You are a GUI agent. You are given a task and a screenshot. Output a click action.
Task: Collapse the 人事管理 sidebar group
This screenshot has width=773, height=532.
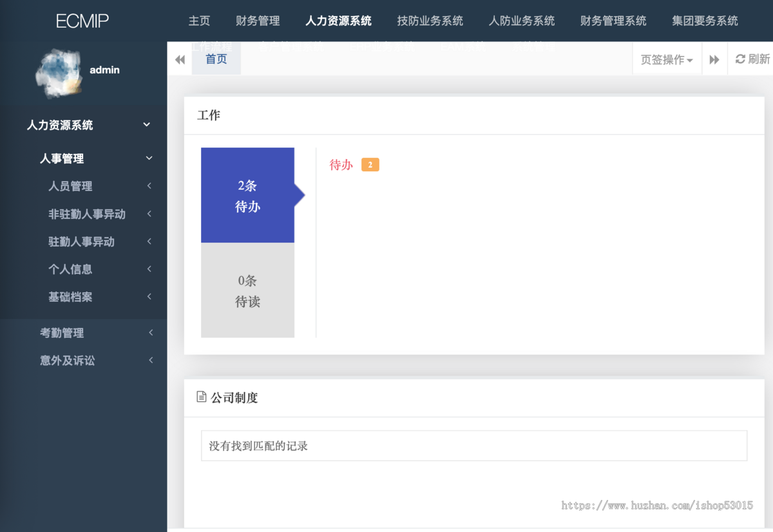click(84, 158)
